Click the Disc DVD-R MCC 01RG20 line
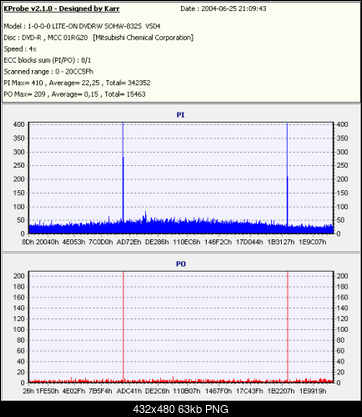The height and width of the screenshot is (417, 362). [x=98, y=38]
